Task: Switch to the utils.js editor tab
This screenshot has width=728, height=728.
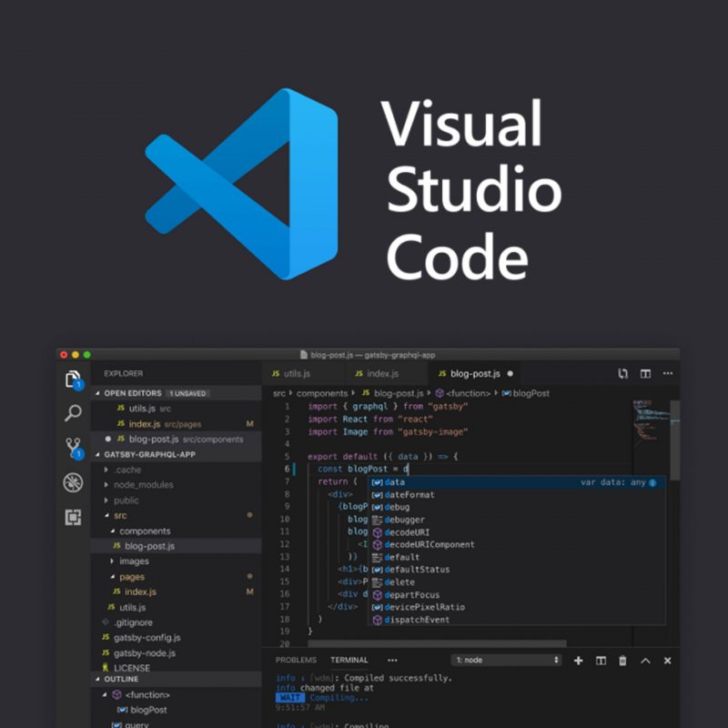Action: point(295,373)
